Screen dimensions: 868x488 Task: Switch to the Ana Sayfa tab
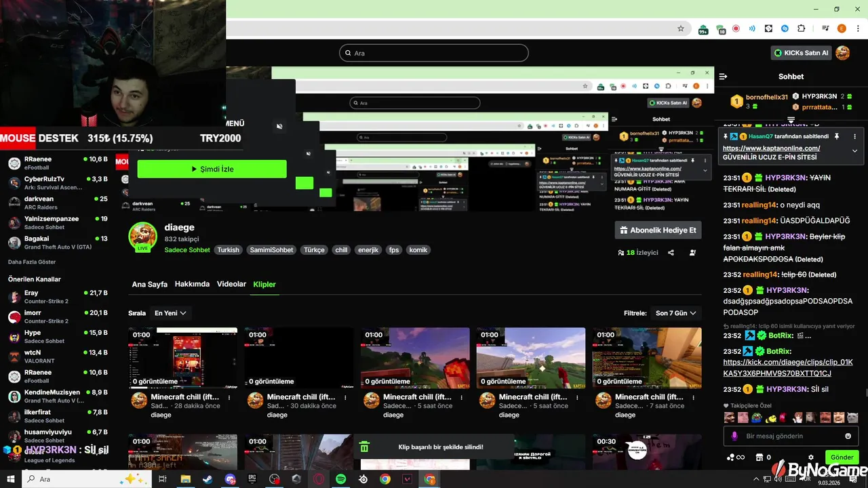pos(150,285)
